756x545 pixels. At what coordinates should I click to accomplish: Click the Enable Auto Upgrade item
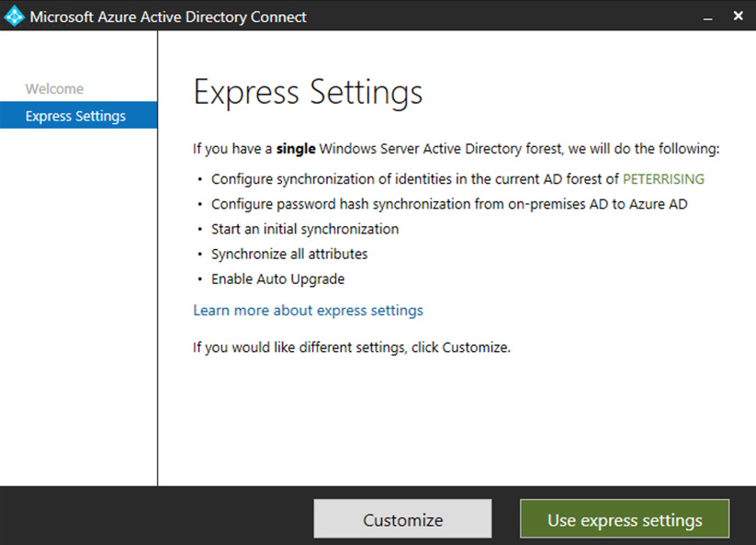[x=277, y=278]
